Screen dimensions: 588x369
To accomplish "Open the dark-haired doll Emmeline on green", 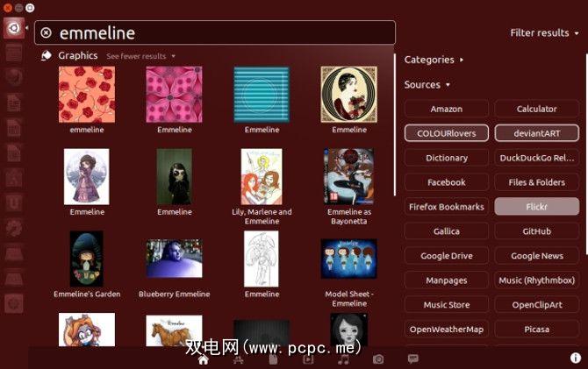I will [174, 176].
